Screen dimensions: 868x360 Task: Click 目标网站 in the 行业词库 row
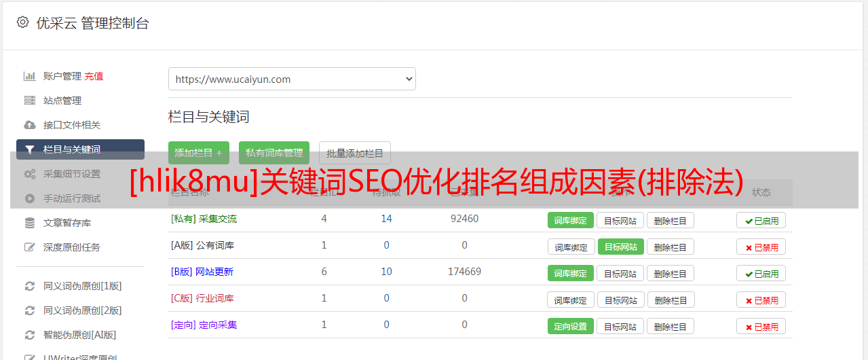pyautogui.click(x=620, y=300)
